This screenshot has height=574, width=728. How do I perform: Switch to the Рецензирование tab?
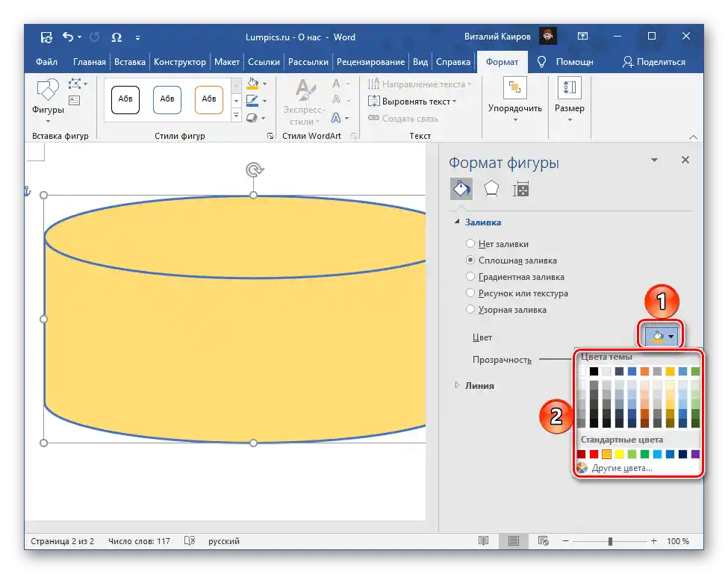click(370, 62)
